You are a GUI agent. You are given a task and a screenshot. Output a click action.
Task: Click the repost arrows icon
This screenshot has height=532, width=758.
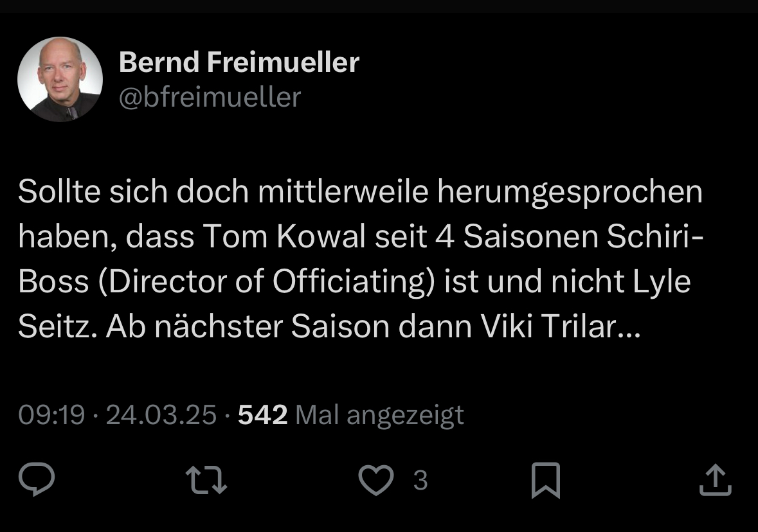[x=206, y=481]
